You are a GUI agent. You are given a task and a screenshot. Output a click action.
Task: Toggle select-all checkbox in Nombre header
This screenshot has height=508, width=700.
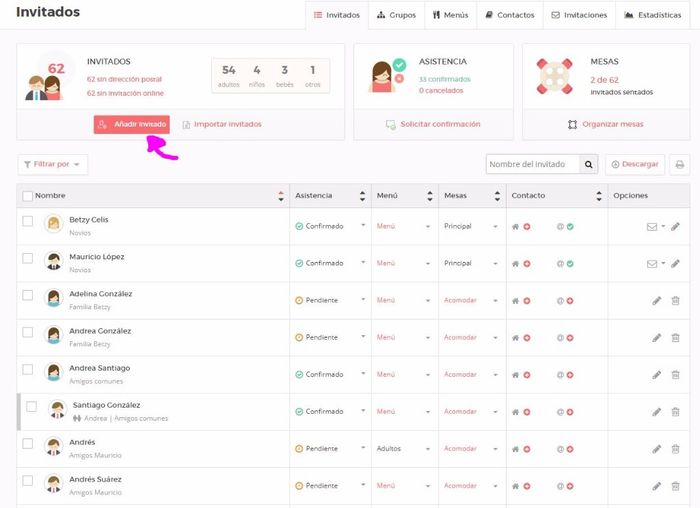[x=28, y=196]
